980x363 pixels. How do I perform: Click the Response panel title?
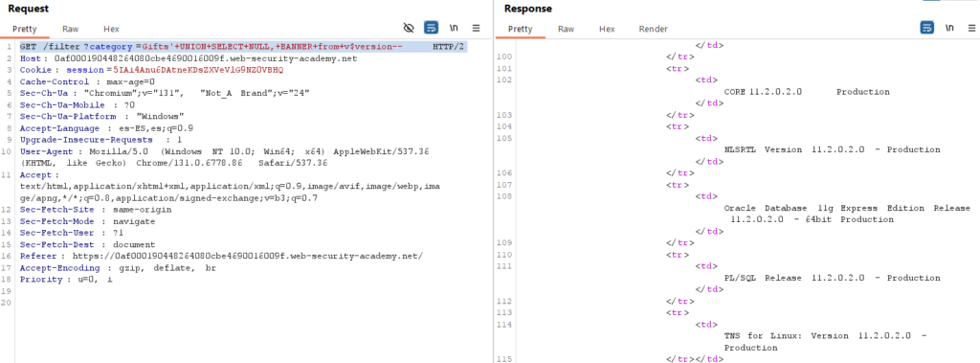click(x=528, y=9)
